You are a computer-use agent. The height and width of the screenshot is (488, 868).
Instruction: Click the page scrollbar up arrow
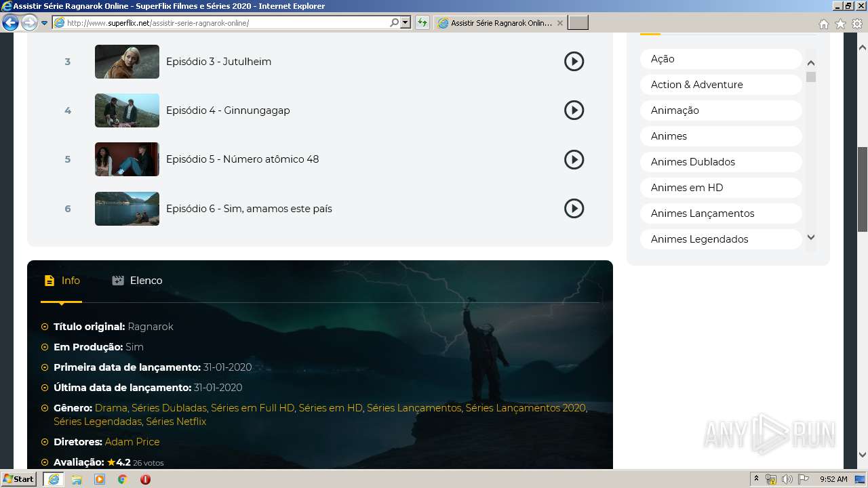pyautogui.click(x=863, y=48)
